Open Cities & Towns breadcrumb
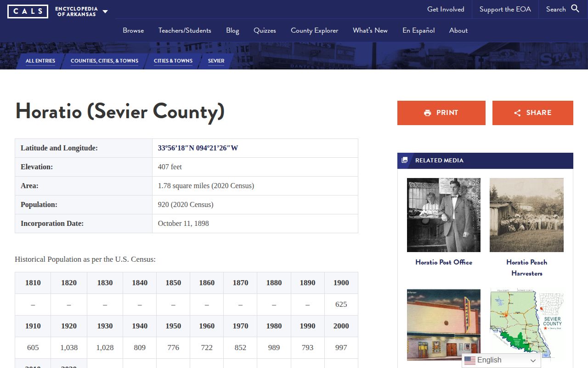Viewport: 588px width, 368px height. pyautogui.click(x=173, y=61)
